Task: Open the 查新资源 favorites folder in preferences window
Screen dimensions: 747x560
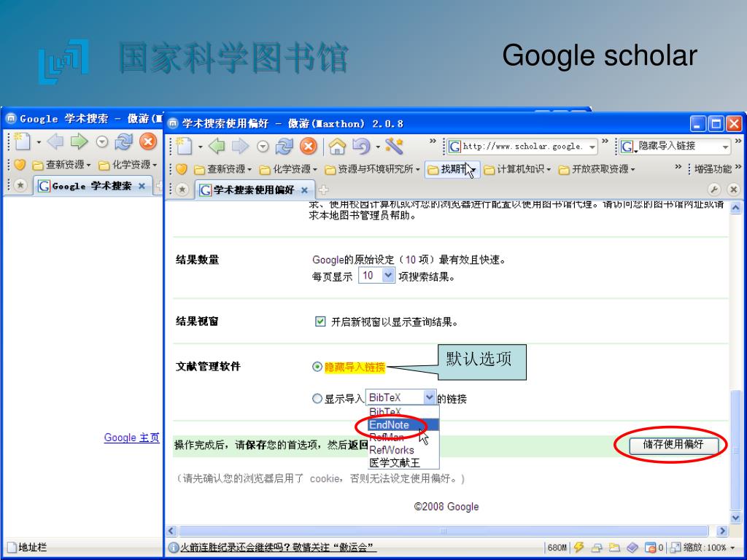Action: 223,169
